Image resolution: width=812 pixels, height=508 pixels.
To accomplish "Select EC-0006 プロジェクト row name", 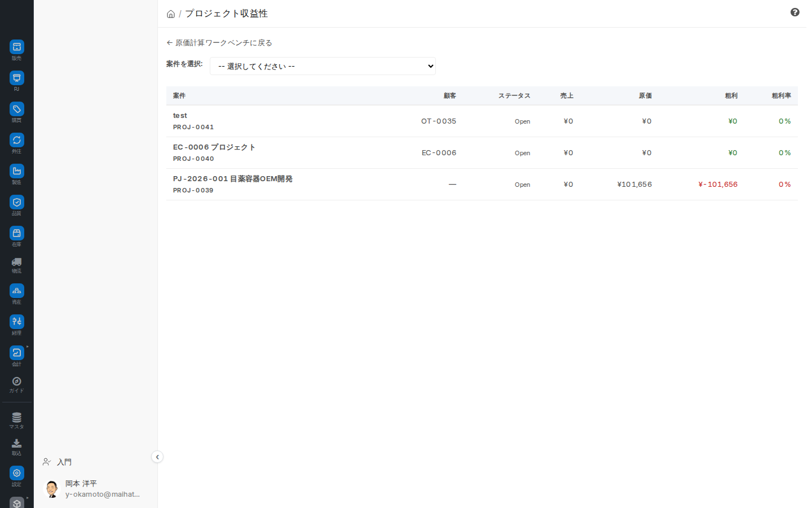I will pyautogui.click(x=214, y=147).
